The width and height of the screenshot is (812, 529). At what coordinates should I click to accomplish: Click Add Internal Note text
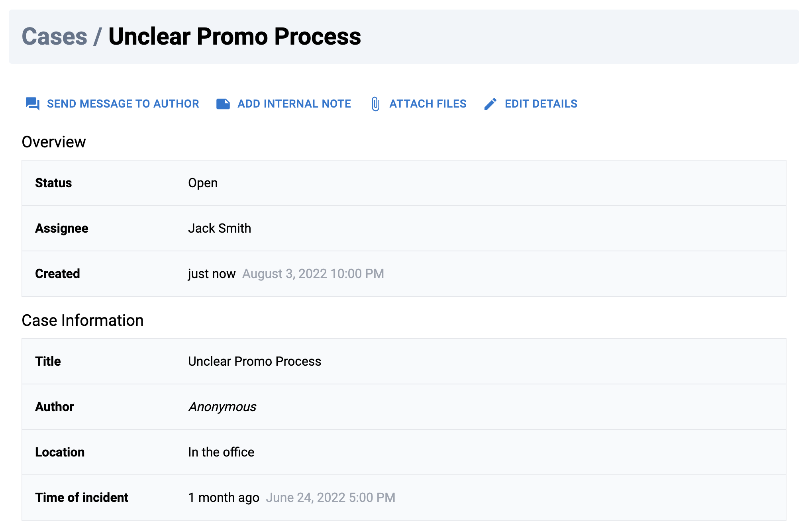tap(294, 104)
